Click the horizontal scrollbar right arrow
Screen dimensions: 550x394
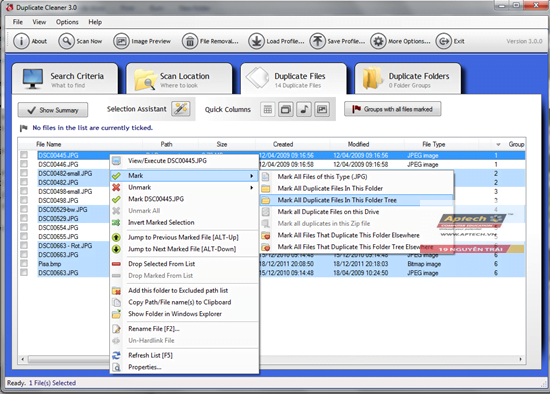tap(521, 359)
